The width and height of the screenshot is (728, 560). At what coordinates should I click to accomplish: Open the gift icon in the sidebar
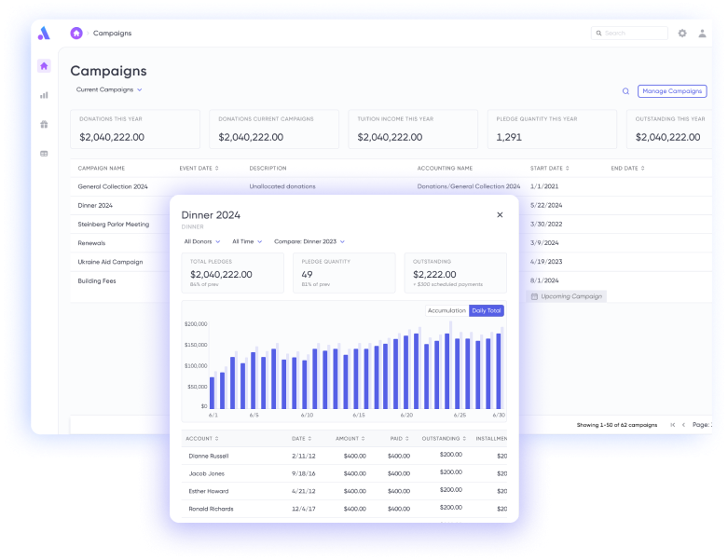(x=44, y=124)
